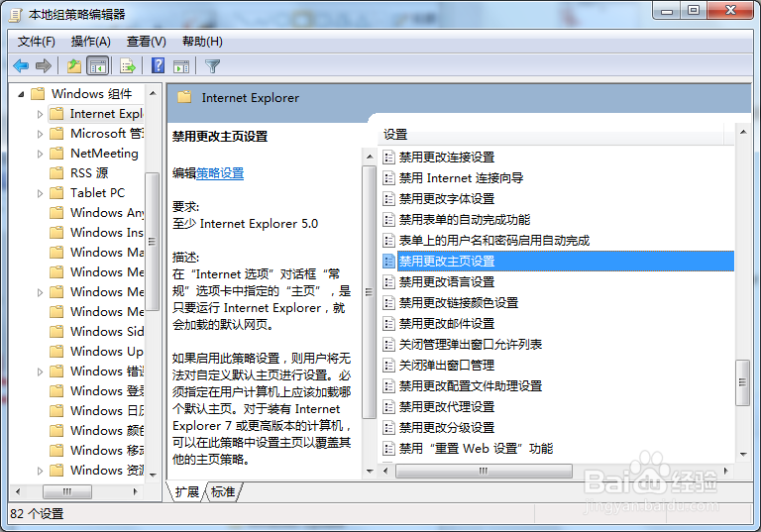Expand the Windows 资源 tree node
The width and height of the screenshot is (761, 532).
pyautogui.click(x=40, y=471)
